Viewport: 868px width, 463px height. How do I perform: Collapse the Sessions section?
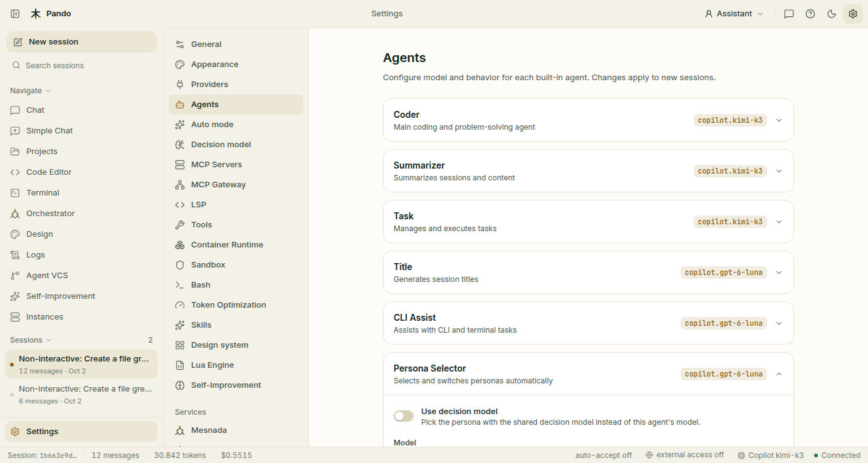[x=31, y=340]
